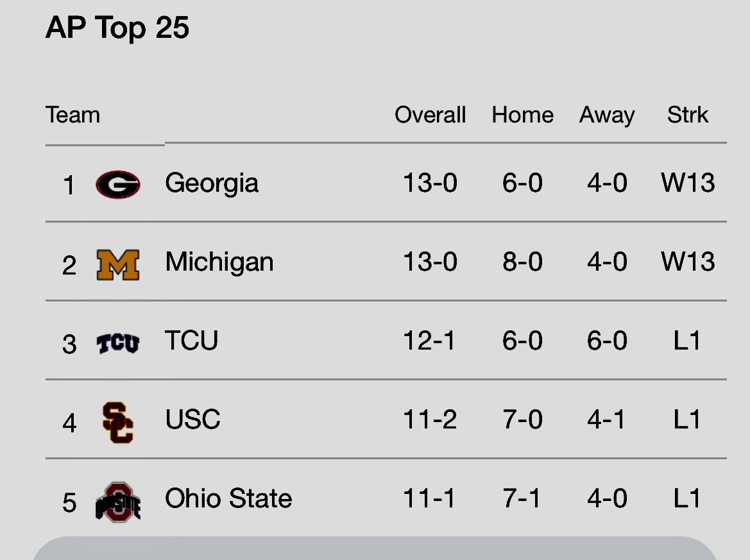Viewport: 750px width, 560px height.
Task: Click the Georgia Bulldogs logo
Action: [x=117, y=184]
